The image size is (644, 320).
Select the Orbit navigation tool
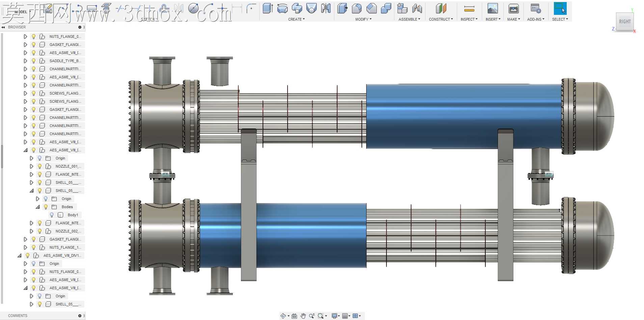click(283, 316)
